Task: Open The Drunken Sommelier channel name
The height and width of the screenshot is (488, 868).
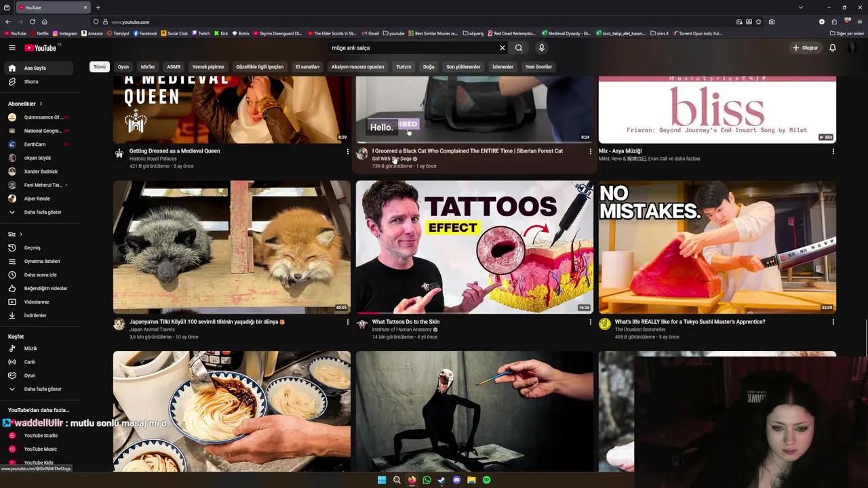Action: point(640,329)
